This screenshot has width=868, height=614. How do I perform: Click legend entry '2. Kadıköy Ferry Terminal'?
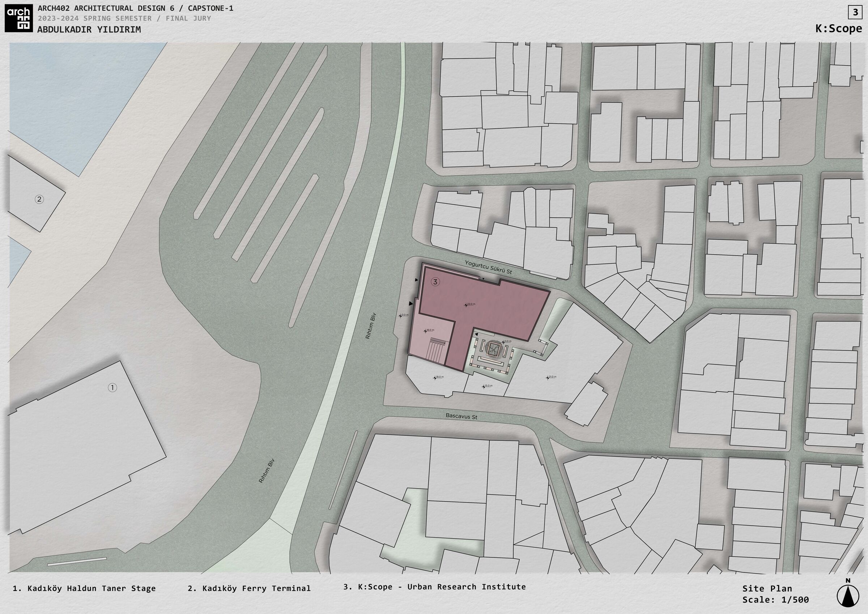point(249,589)
